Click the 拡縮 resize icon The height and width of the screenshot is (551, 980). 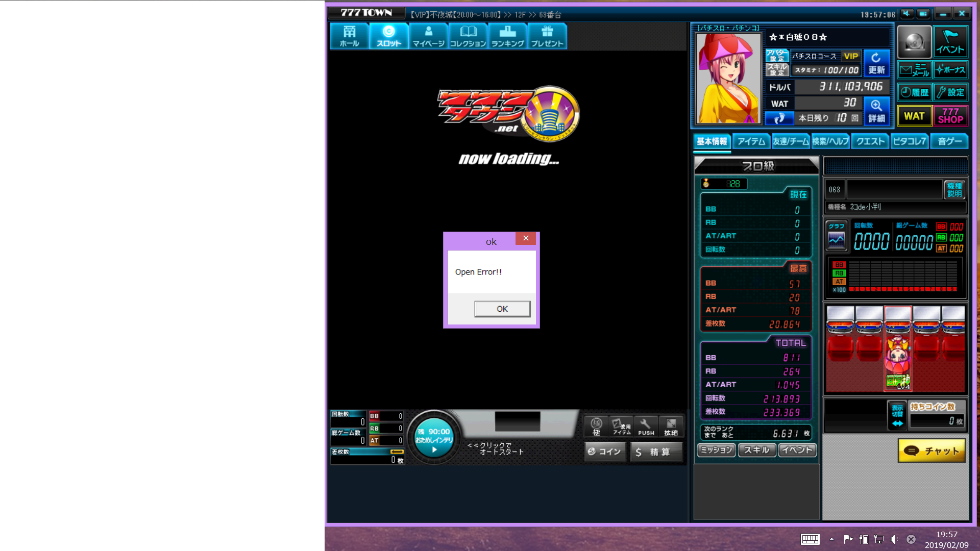(x=671, y=427)
